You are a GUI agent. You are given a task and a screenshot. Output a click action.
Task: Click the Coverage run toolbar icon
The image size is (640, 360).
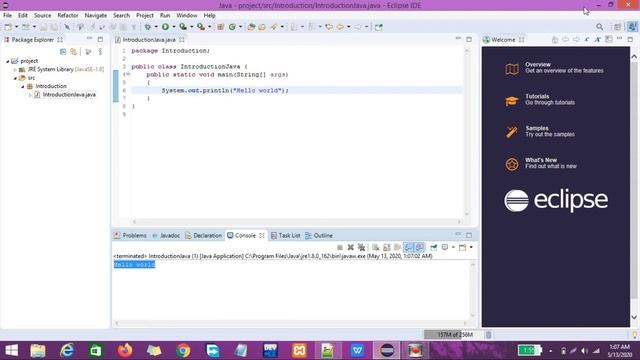[x=183, y=27]
